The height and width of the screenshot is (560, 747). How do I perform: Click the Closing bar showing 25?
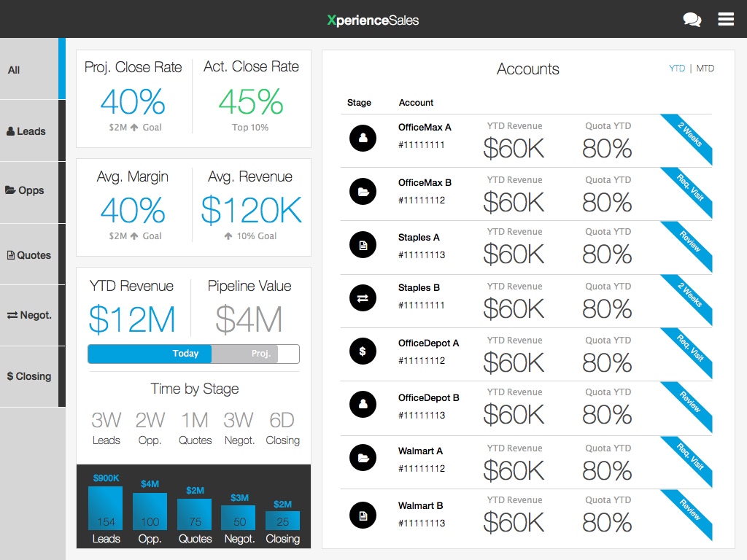click(x=282, y=521)
